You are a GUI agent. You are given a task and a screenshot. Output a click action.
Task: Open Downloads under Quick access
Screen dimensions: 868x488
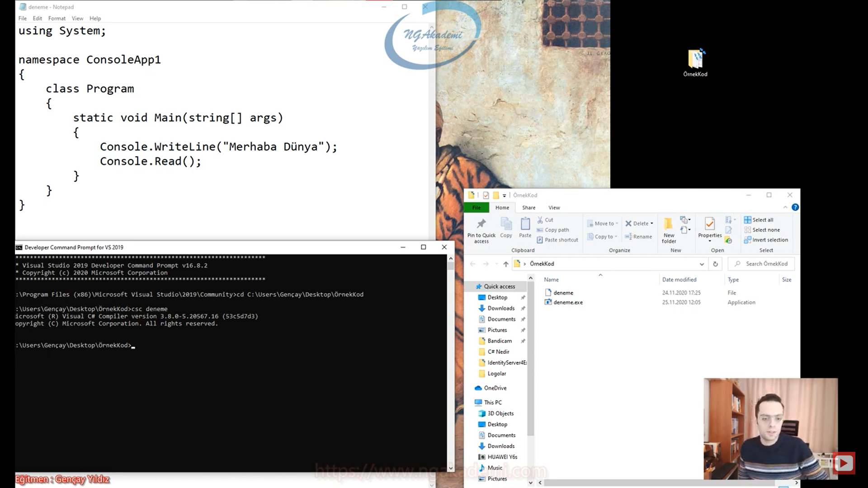point(501,308)
